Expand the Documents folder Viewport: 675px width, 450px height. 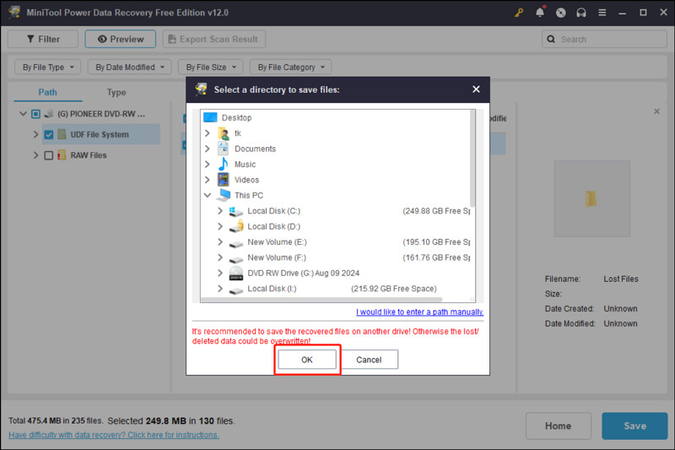(x=207, y=149)
